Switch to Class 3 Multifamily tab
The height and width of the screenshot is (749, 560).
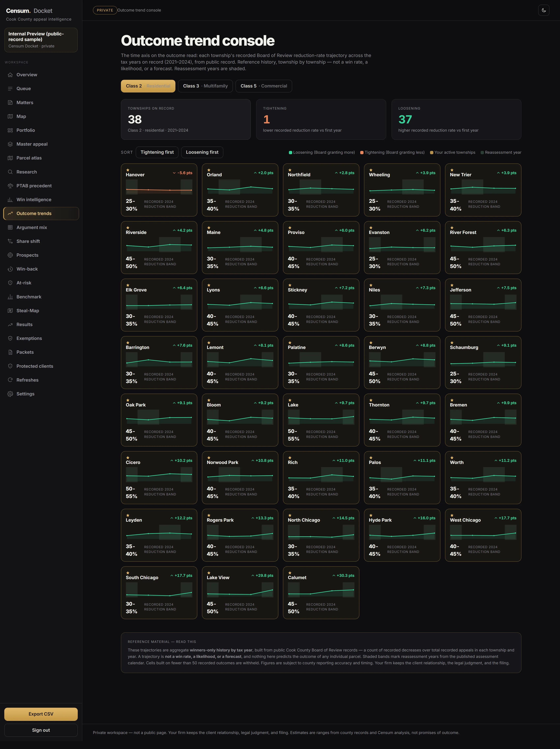[206, 86]
